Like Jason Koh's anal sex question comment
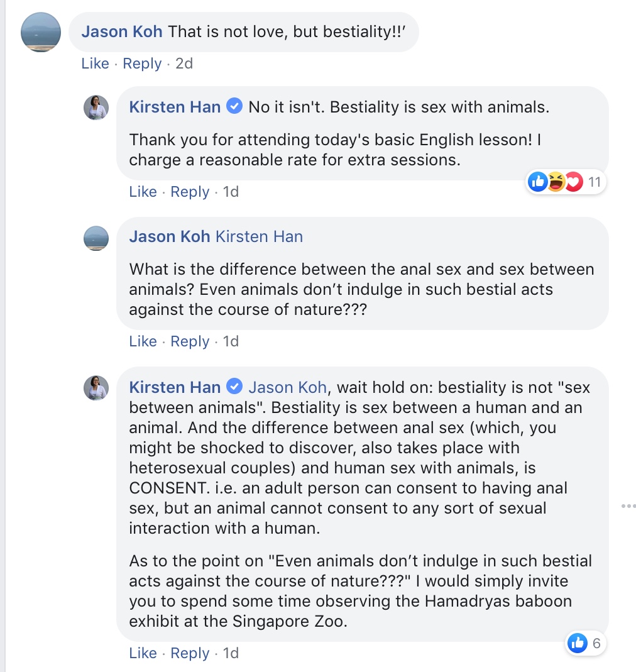636x672 pixels. tap(143, 341)
